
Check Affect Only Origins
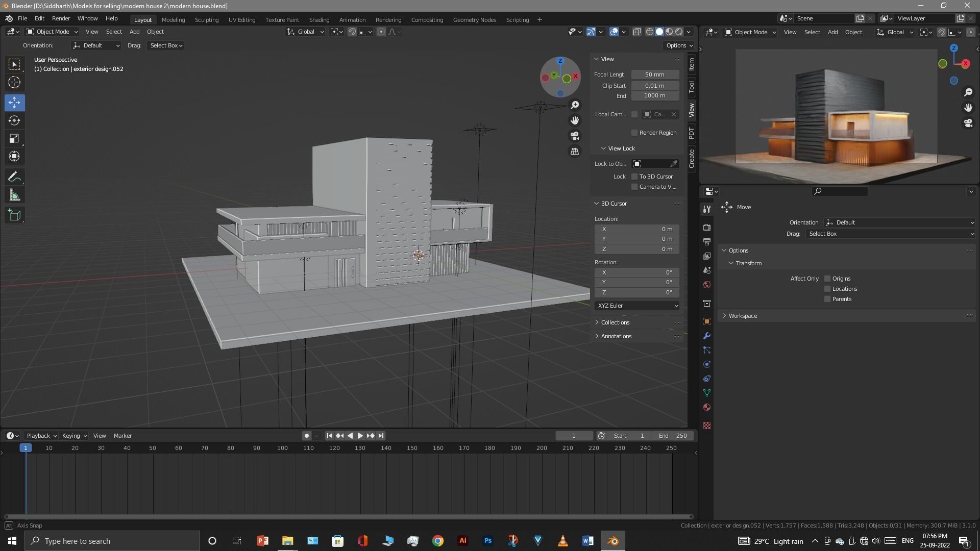click(827, 279)
